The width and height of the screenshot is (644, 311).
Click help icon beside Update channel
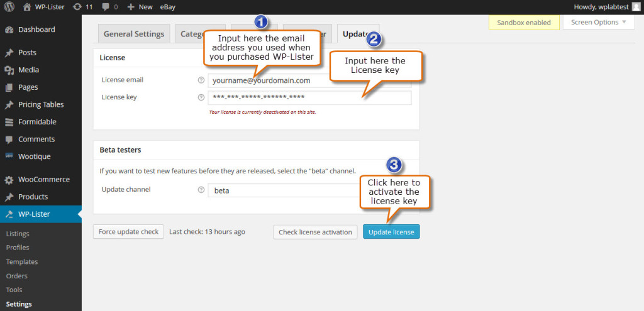(201, 190)
